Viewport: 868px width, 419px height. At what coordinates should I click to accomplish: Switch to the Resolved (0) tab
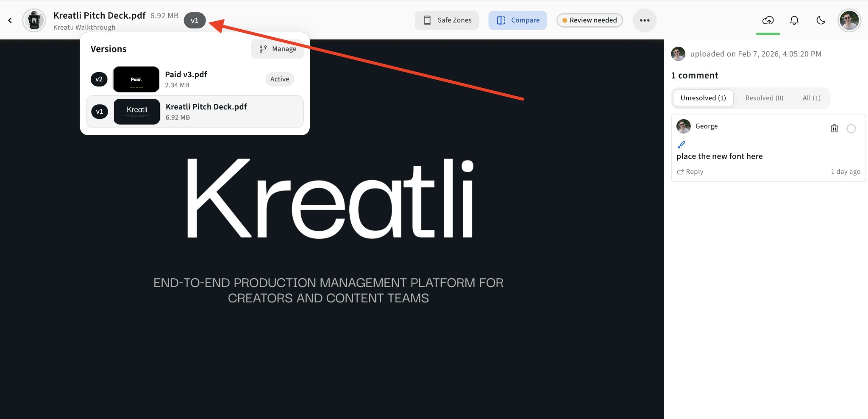point(764,98)
